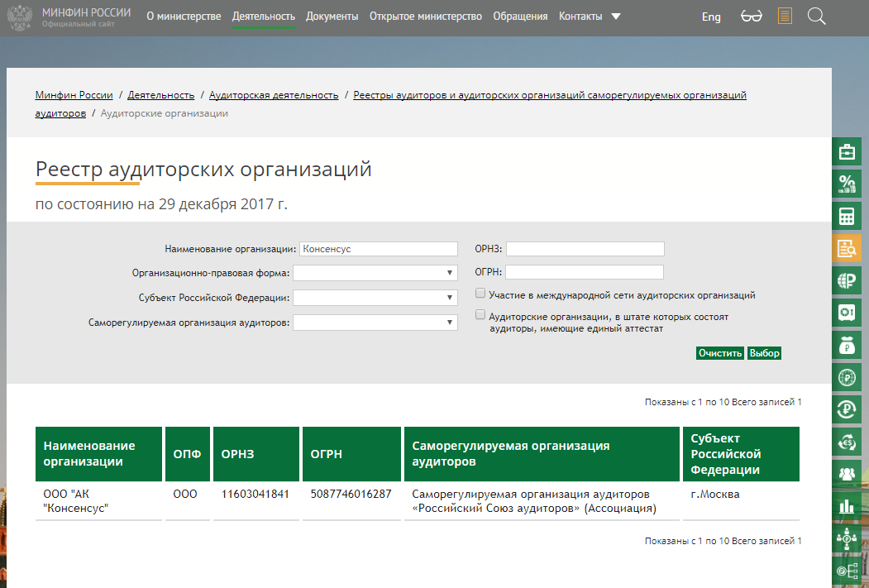Screen dimensions: 869x588
Task: Click the ОРНЗ value 11603041841
Action: click(x=255, y=494)
